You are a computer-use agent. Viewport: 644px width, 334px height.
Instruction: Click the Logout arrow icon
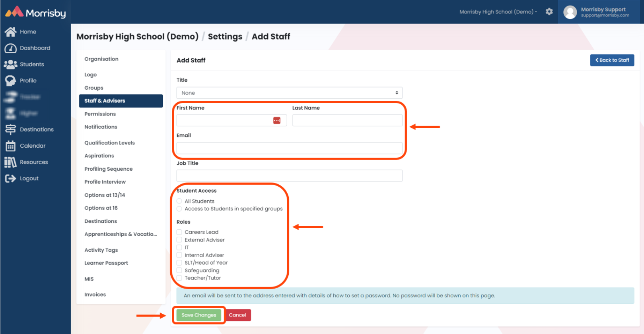pos(10,178)
